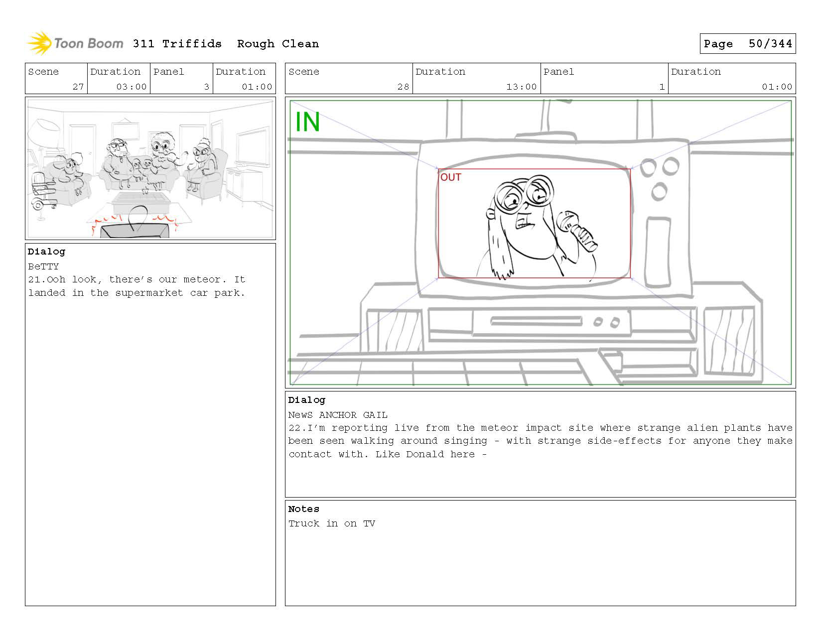Click the Toon Boom logo
This screenshot has width=821, height=644.
click(75, 43)
